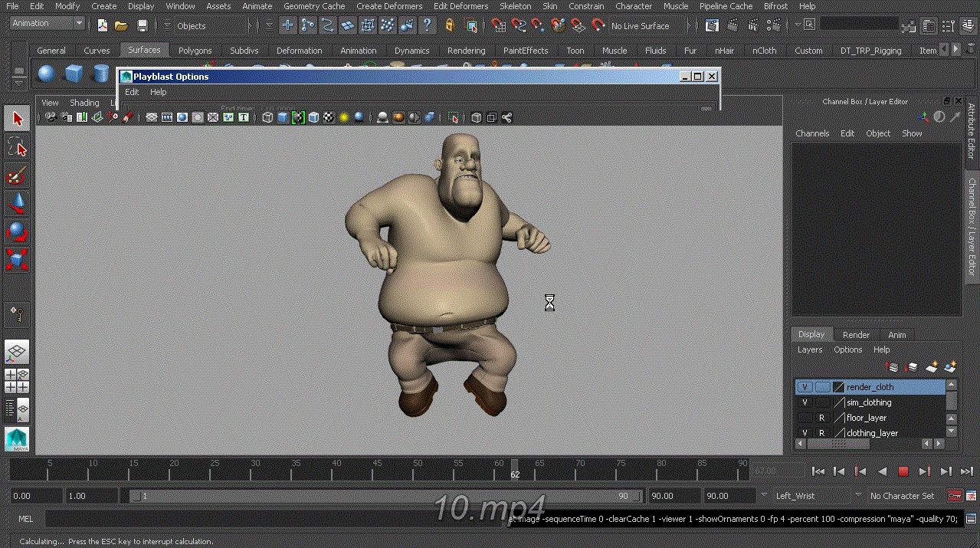The height and width of the screenshot is (548, 980).
Task: Click the selection help question mark icon
Action: 428,25
